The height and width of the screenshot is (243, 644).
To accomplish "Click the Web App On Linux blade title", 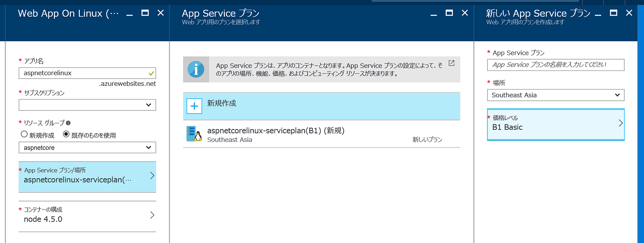I will pos(68,13).
